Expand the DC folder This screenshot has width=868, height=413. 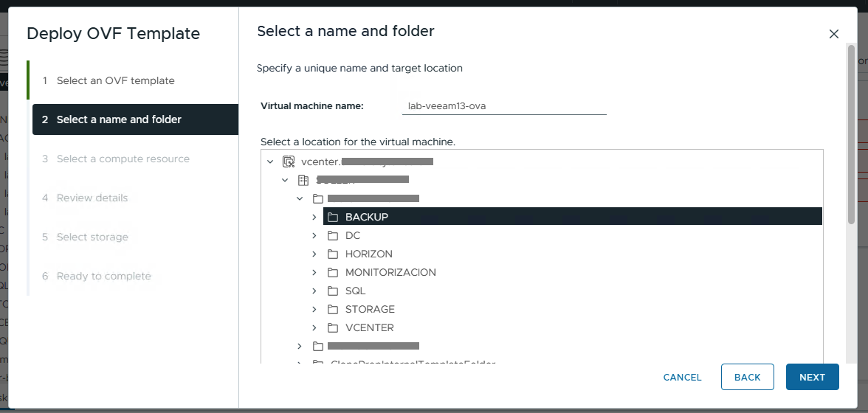point(314,235)
